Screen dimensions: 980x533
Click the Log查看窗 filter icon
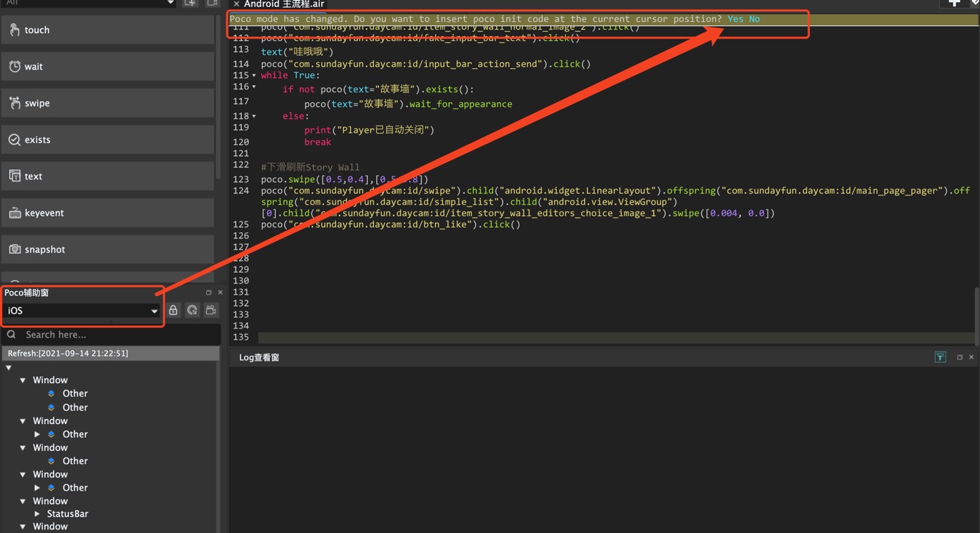point(940,357)
